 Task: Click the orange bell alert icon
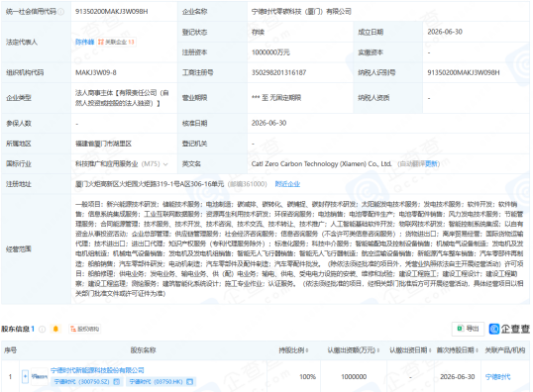55,329
